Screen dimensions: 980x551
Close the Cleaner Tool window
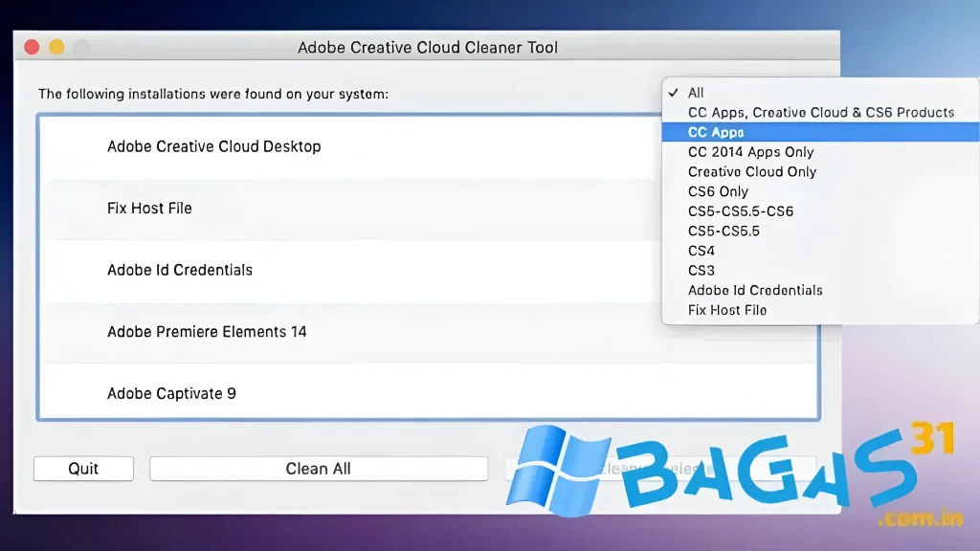(32, 48)
